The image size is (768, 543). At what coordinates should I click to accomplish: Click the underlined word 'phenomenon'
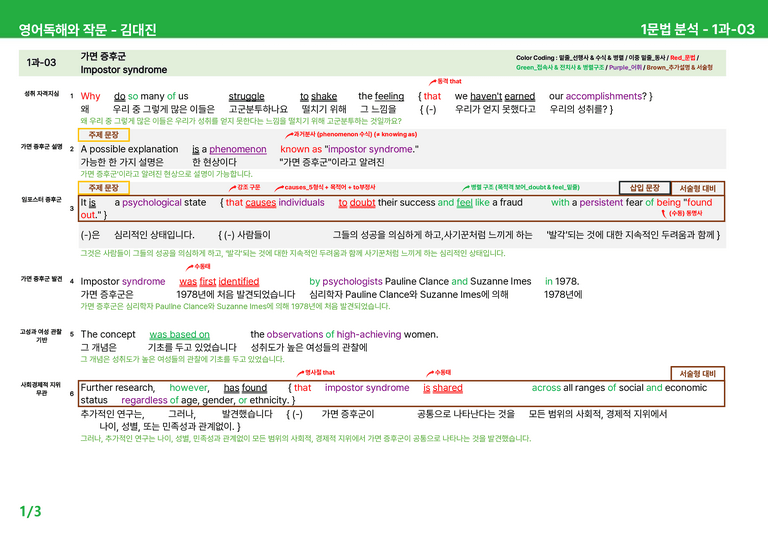[x=238, y=149]
